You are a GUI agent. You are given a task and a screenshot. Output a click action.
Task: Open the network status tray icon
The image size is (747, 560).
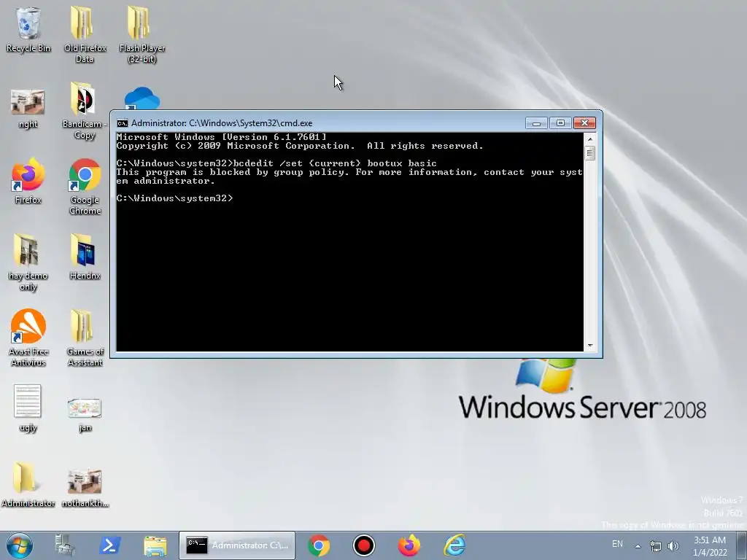[656, 546]
